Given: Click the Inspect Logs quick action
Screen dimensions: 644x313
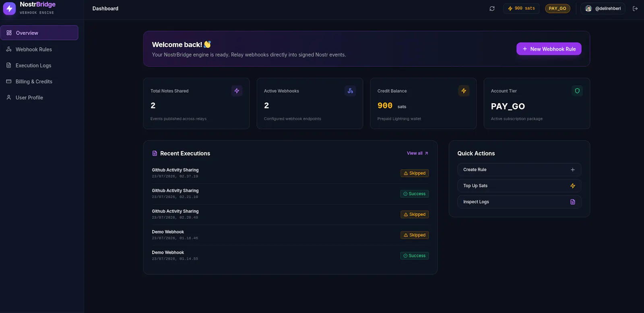Looking at the screenshot, I should pos(519,202).
